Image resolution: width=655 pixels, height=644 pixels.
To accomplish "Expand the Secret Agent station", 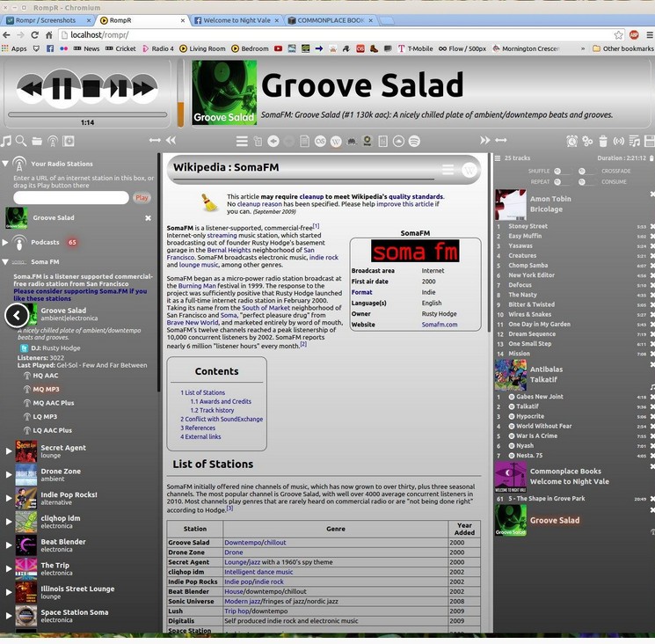I will point(9,451).
